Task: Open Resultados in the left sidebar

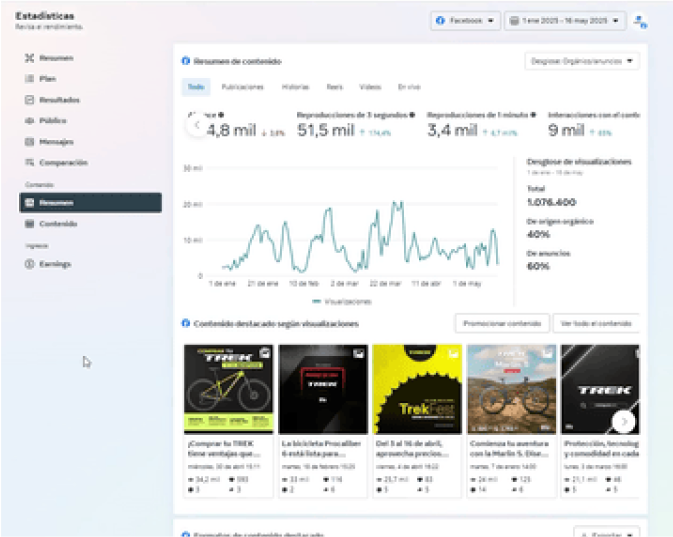Action: (x=58, y=100)
